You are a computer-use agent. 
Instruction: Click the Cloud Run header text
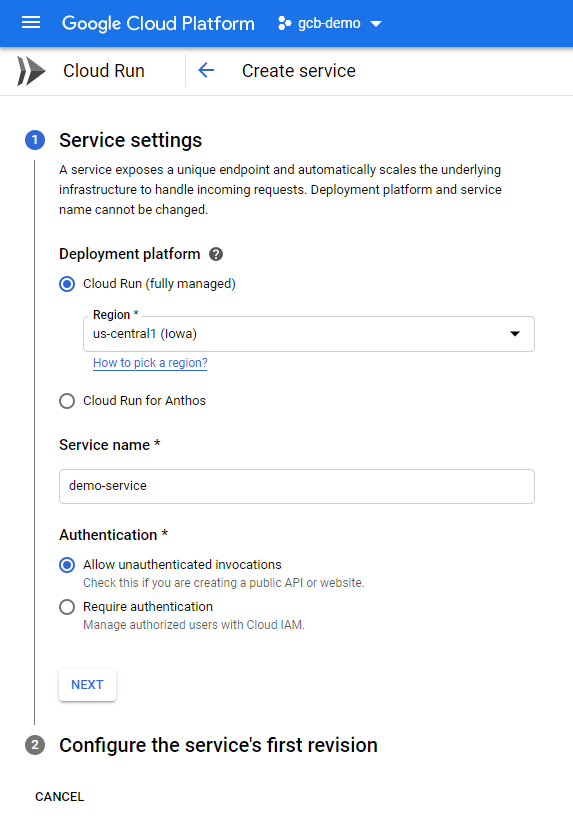point(104,70)
